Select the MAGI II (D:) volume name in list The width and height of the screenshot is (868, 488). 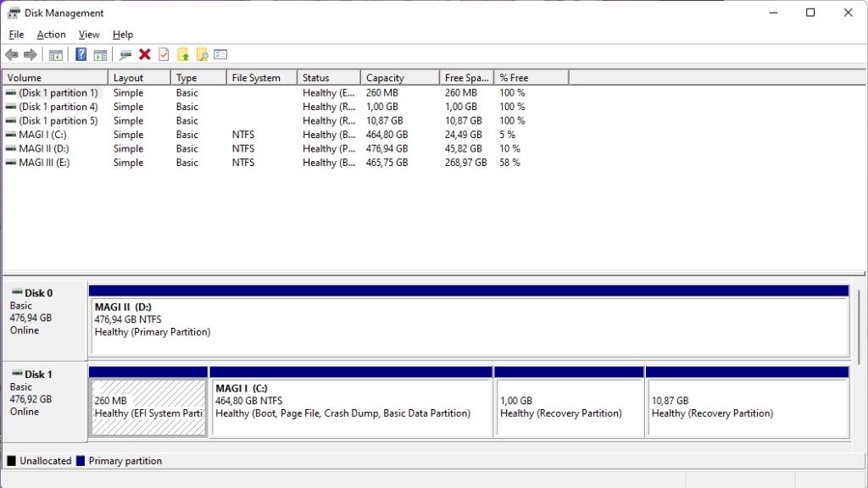(44, 148)
